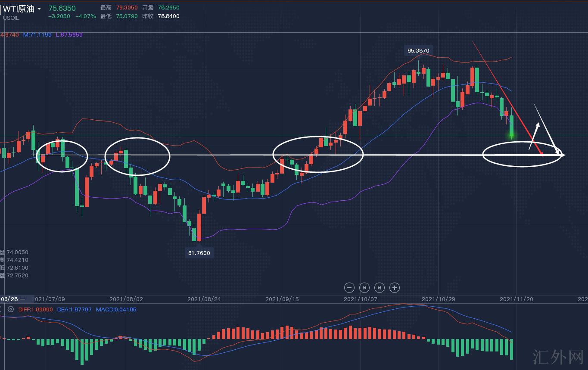
Task: Select the 2021/11/20 date on time axis
Action: pos(516,299)
